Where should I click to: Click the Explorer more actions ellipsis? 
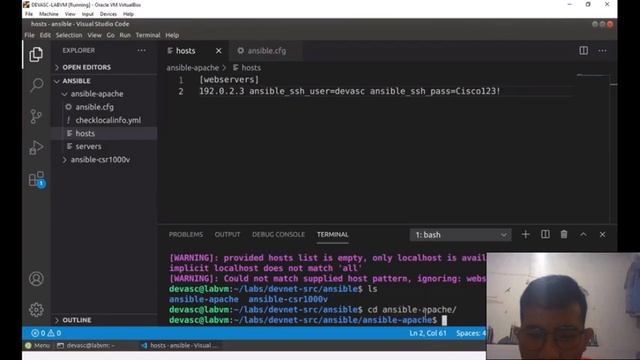[x=142, y=51]
